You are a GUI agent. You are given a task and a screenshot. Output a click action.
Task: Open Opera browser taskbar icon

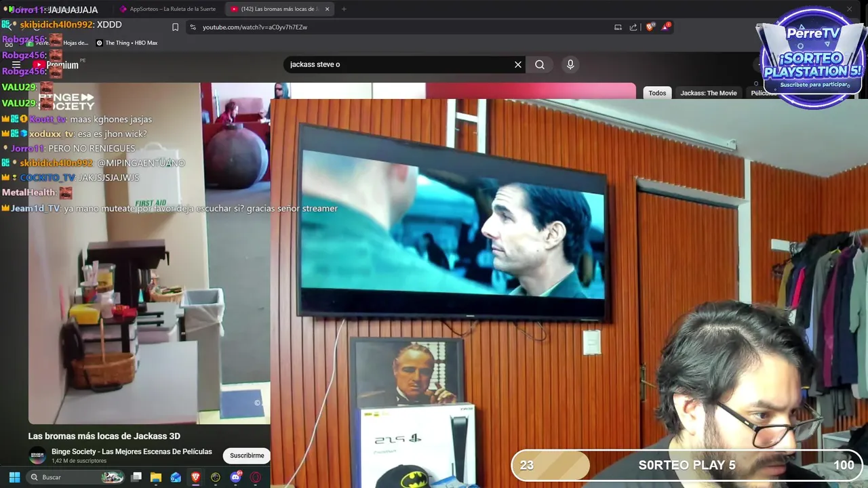point(256,477)
